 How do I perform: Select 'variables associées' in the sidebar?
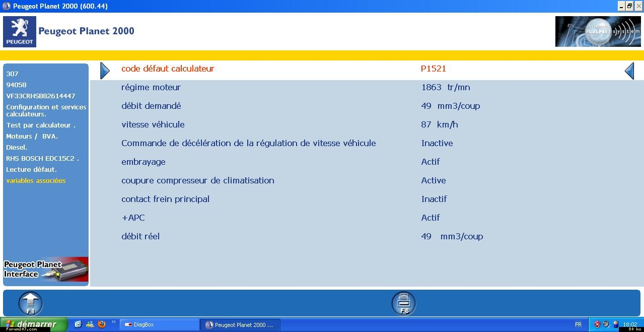point(36,181)
